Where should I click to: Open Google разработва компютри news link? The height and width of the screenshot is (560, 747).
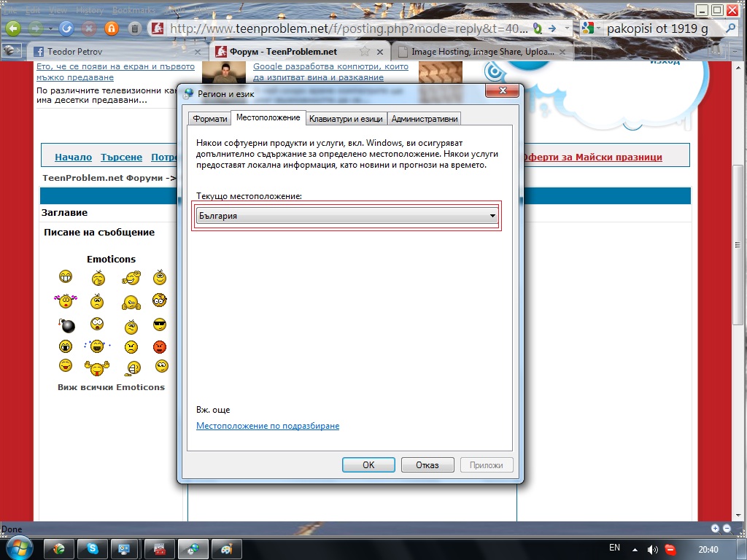pos(330,72)
